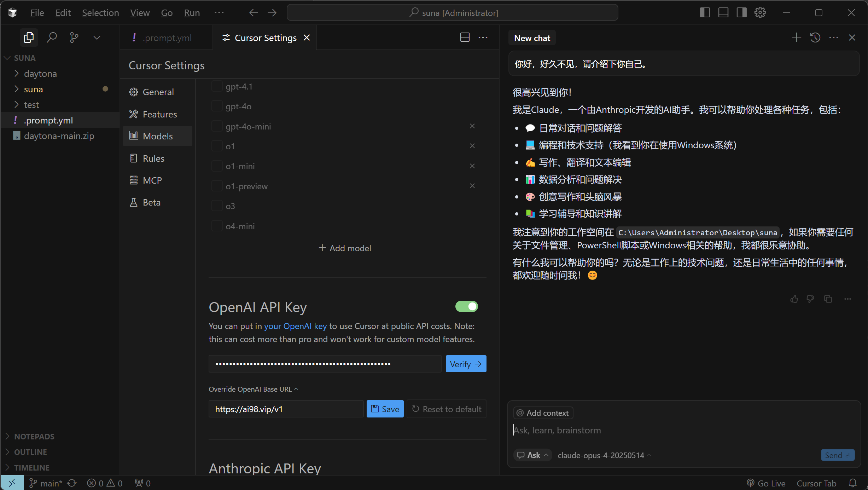Open response more options ellipsis
Screen dimensions: 868x490
(x=847, y=299)
